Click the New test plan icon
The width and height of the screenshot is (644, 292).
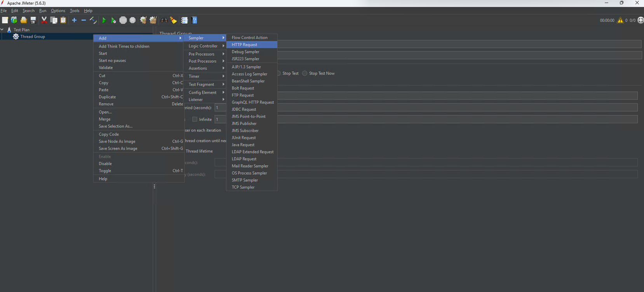[5, 20]
